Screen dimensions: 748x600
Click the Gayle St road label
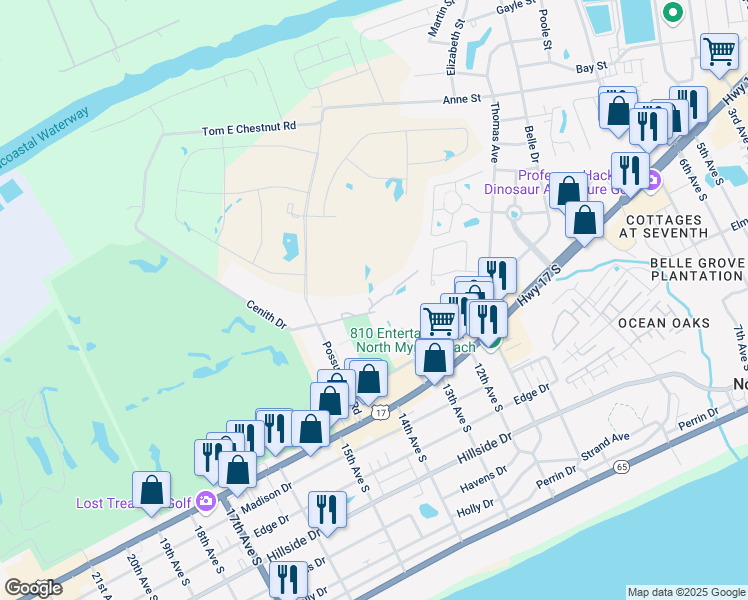click(517, 7)
